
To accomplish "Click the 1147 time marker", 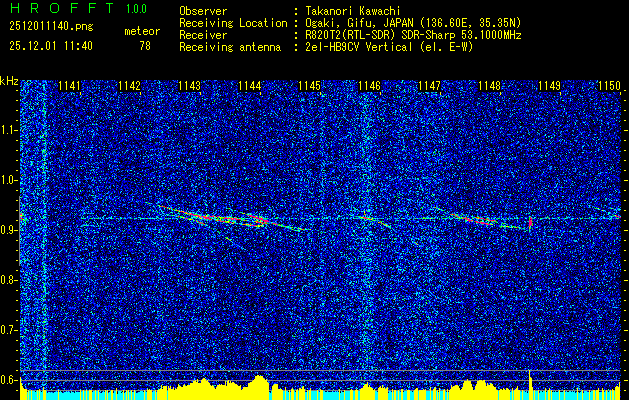I will pyautogui.click(x=429, y=86).
